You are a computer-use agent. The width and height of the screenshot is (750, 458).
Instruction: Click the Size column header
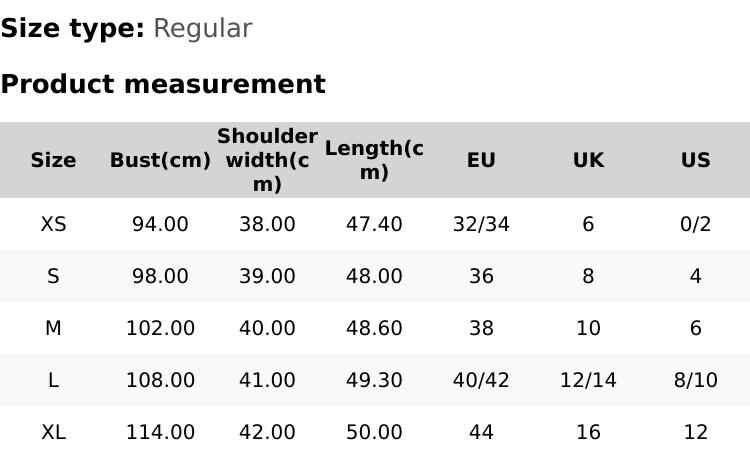tap(53, 160)
